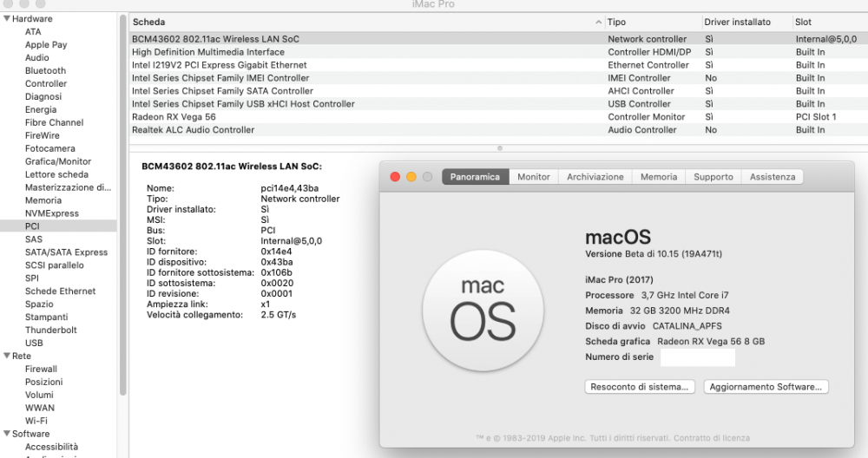Click the pci14e4,43ba Nome value

point(290,188)
